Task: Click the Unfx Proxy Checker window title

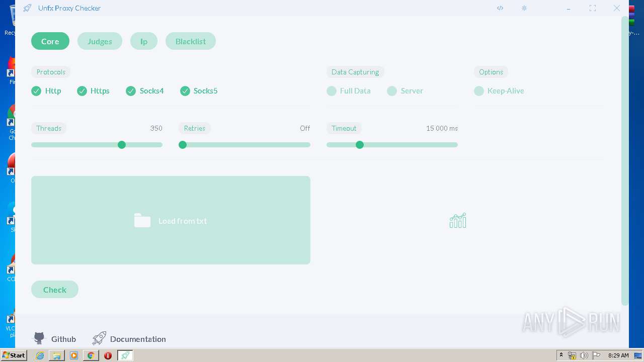Action: [69, 8]
